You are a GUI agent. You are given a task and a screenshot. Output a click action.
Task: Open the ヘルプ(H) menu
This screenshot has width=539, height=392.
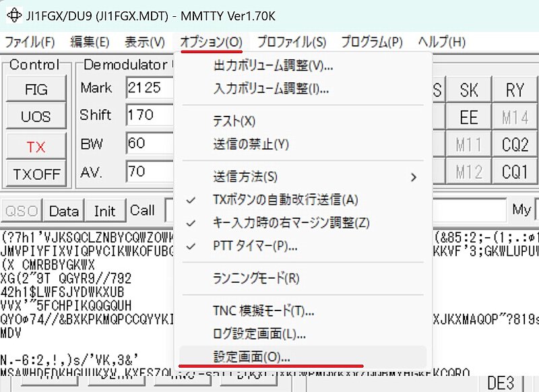coord(442,42)
